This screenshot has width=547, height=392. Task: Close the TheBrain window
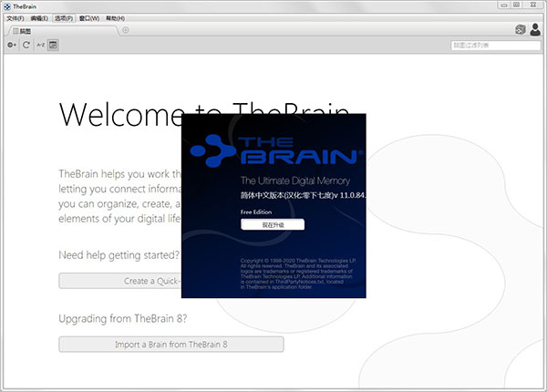533,5
